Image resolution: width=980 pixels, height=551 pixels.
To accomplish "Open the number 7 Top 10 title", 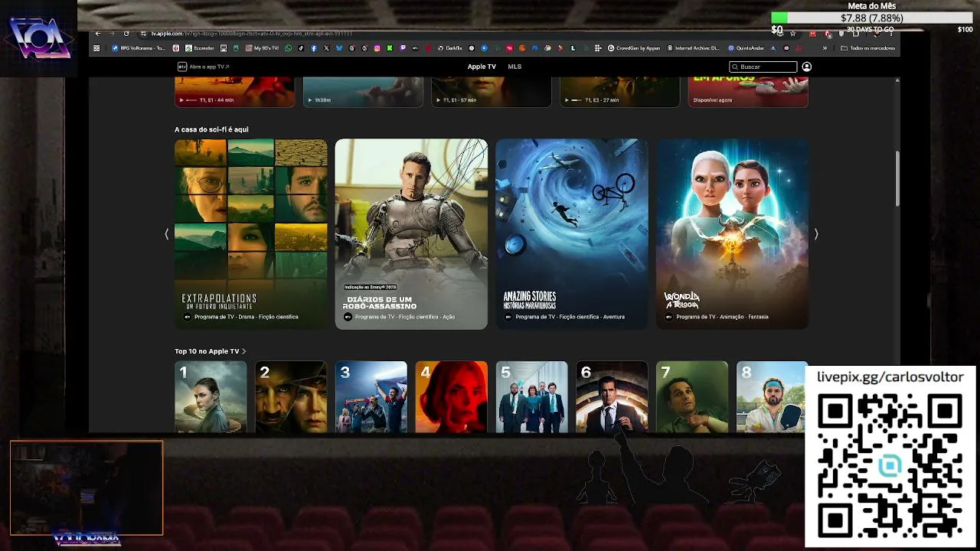I will [x=692, y=396].
